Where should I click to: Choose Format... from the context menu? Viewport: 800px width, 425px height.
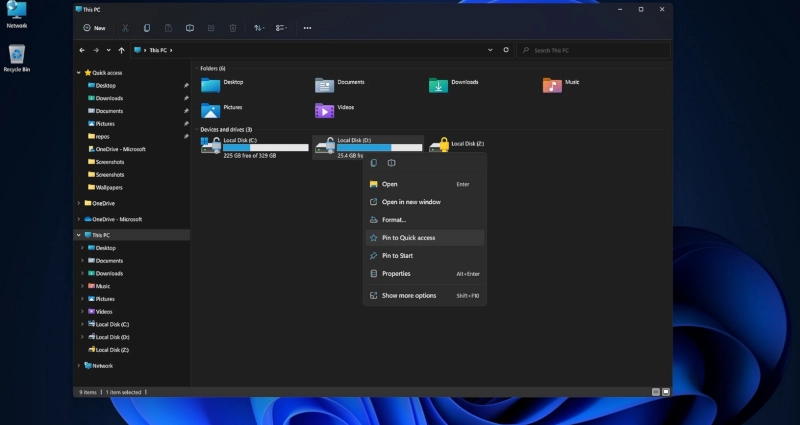(424, 220)
